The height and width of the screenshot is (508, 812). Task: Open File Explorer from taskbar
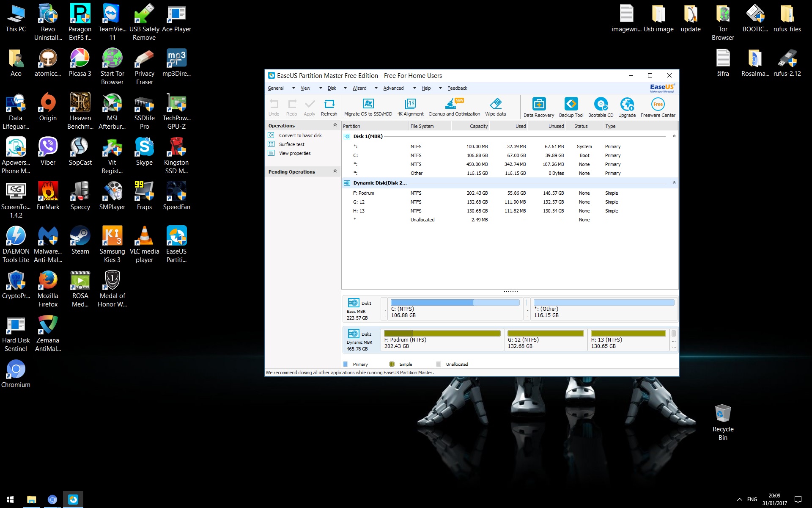tap(32, 500)
